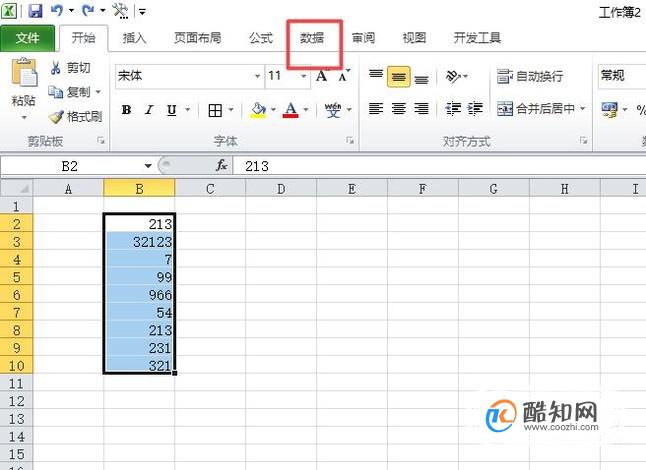Click the Copy icon

pos(56,91)
